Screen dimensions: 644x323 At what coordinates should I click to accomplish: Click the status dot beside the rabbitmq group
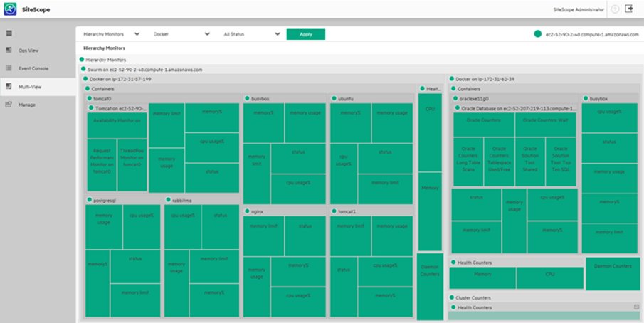[x=169, y=201]
